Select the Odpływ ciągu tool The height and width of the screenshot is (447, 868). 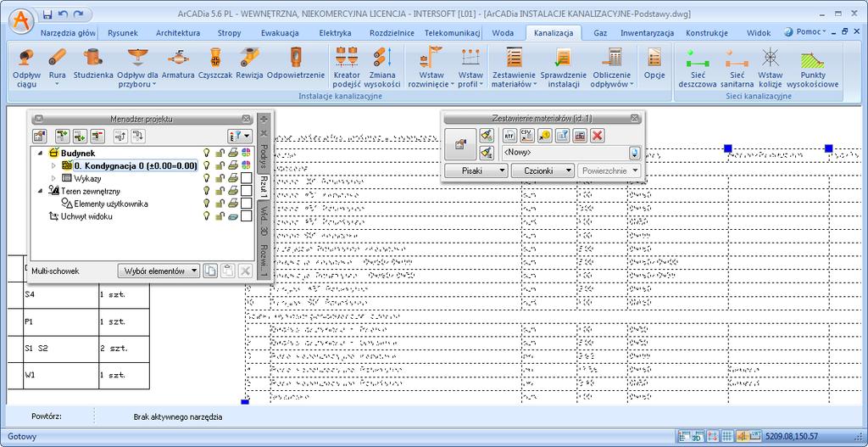26,68
